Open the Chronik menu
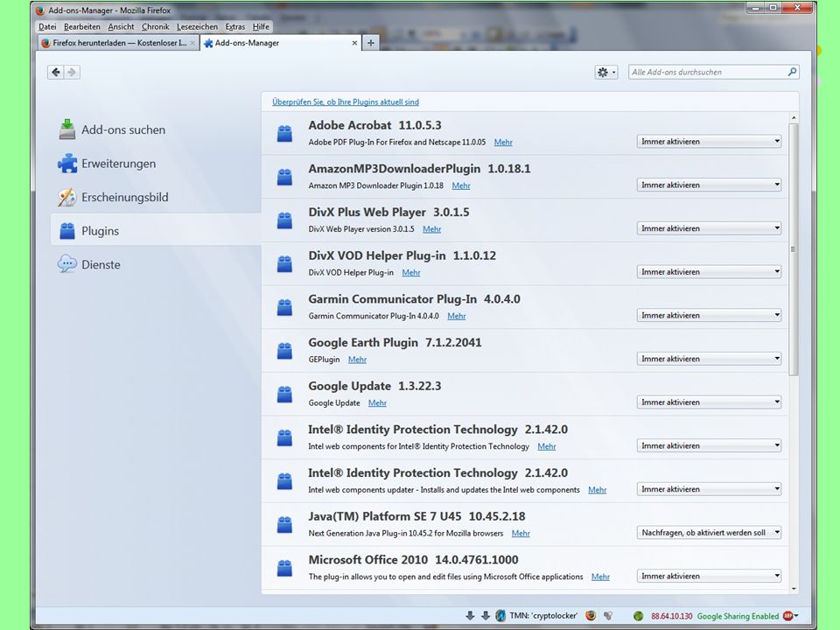The width and height of the screenshot is (840, 630). [156, 27]
